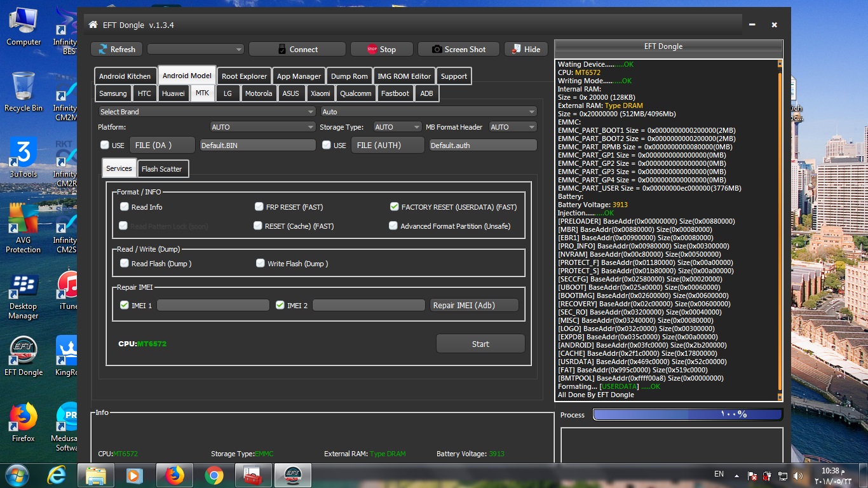Screen dimensions: 868x488
Task: Switch to the Android Kitchen tab
Action: [125, 76]
